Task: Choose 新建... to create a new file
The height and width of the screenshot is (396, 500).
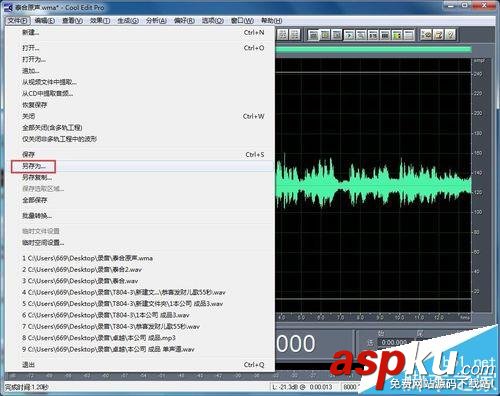Action: click(x=140, y=32)
